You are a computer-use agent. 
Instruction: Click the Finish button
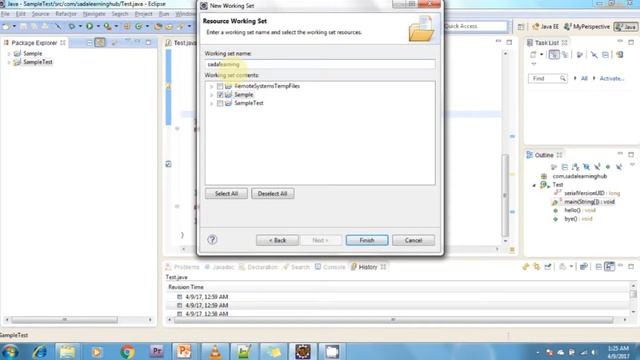pos(367,240)
